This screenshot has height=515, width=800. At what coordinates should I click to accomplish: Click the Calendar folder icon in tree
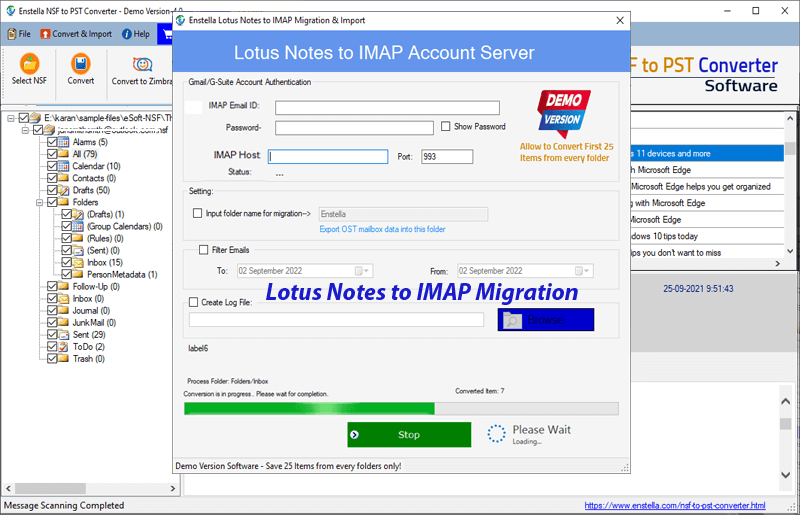pyautogui.click(x=63, y=166)
